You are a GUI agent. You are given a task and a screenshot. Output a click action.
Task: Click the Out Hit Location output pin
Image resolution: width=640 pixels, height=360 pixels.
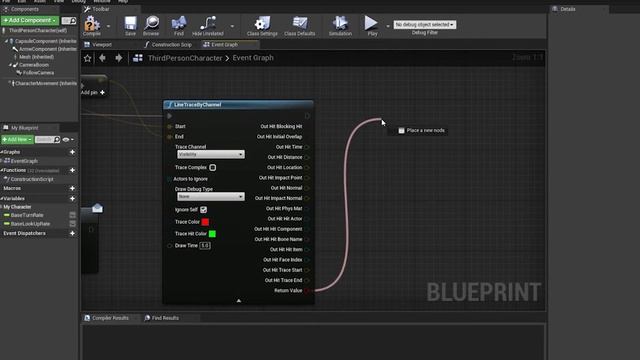point(307,167)
